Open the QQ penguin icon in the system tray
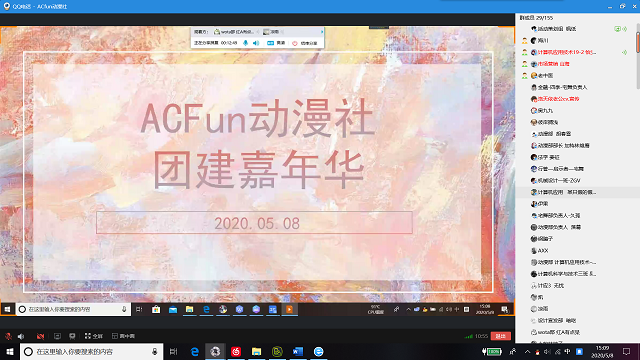 coord(538,352)
